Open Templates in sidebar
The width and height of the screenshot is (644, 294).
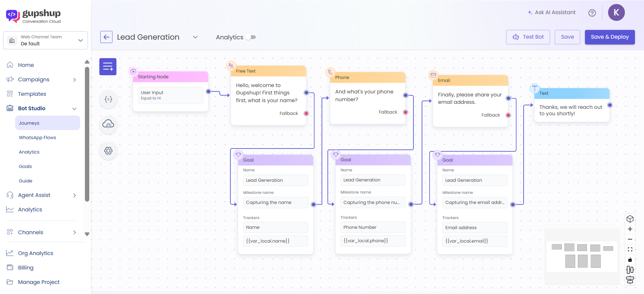click(x=32, y=94)
